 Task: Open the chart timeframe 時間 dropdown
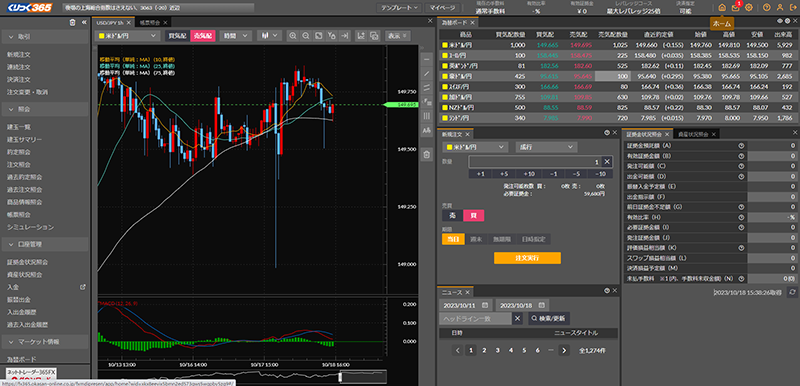click(236, 36)
